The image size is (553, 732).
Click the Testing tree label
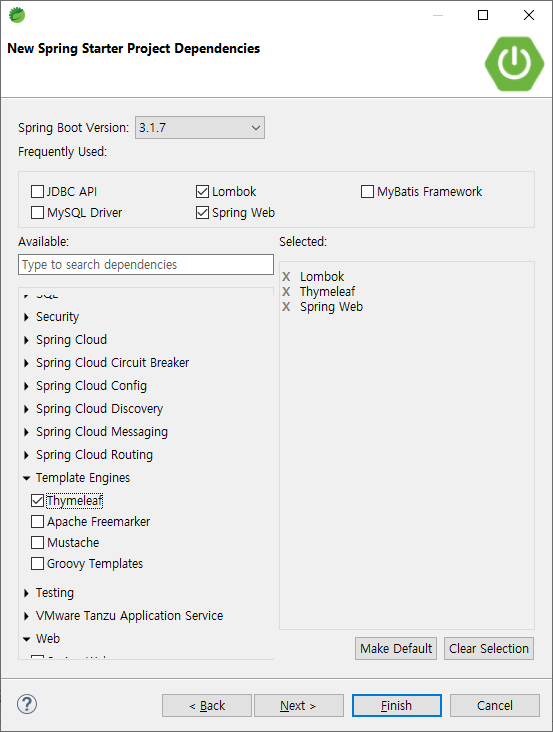55,593
